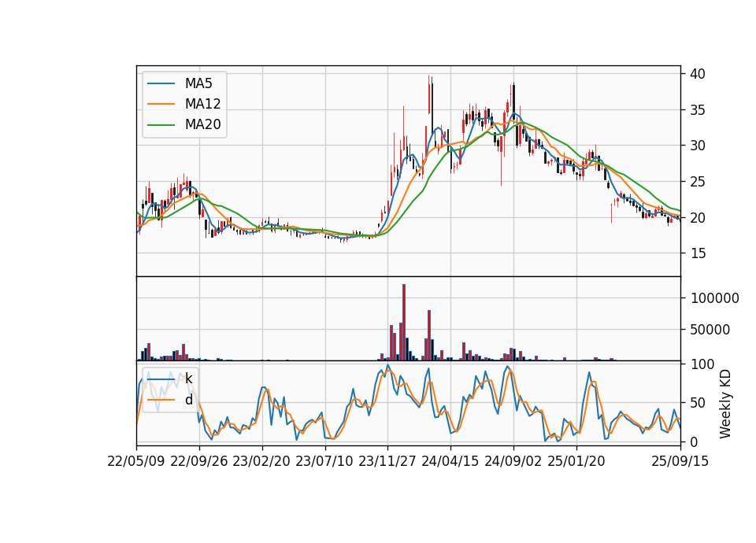Click the price axis value 15
Screen dimensions: 756x543
698,253
